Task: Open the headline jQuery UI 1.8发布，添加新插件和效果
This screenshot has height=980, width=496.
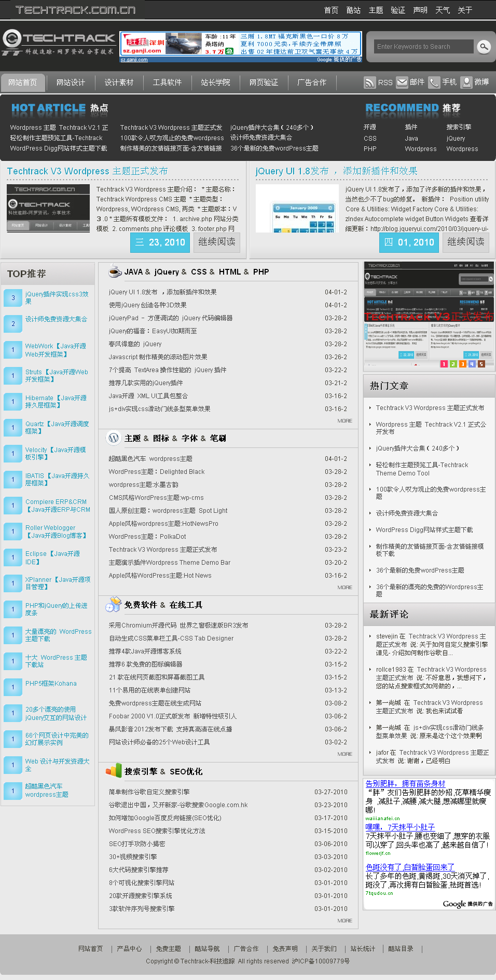Action: point(336,171)
